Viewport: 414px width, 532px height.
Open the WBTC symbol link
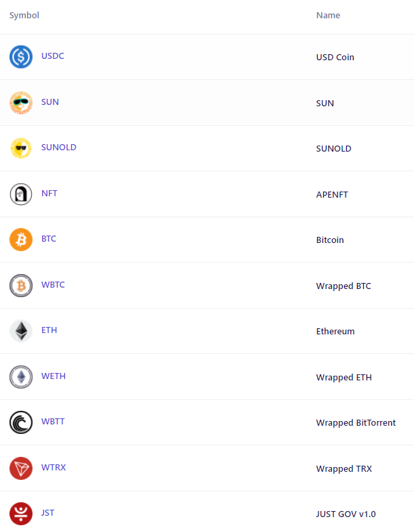pyautogui.click(x=53, y=284)
